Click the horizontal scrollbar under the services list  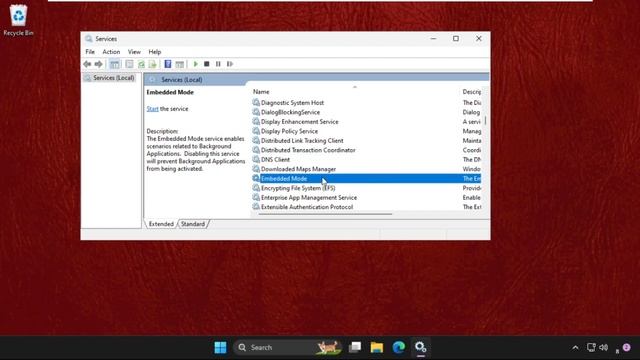pos(325,214)
